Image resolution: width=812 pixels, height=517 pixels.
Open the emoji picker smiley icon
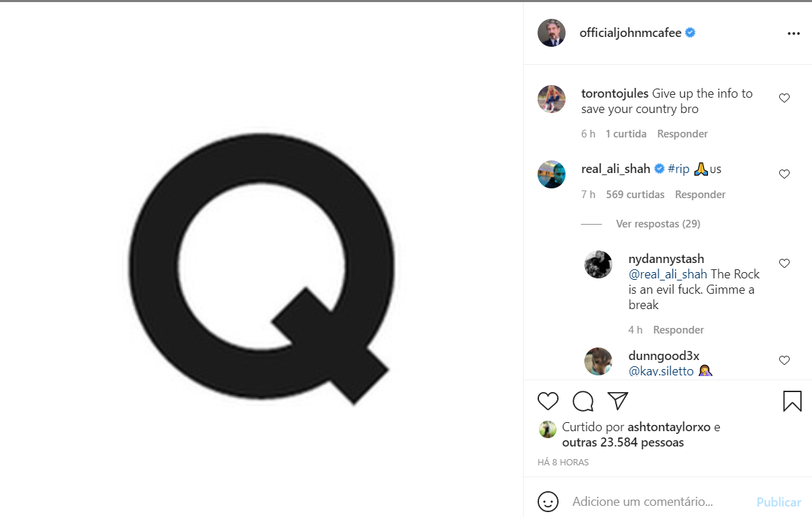pyautogui.click(x=548, y=502)
